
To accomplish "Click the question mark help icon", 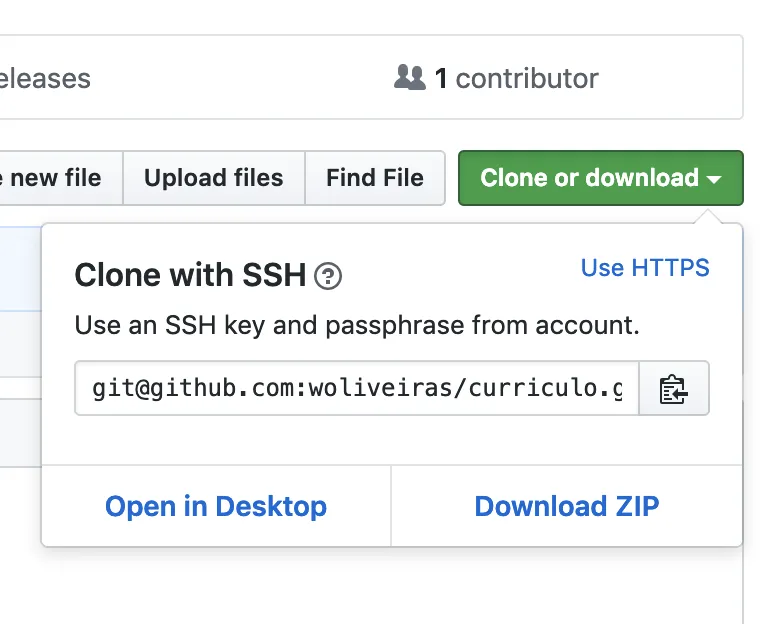I will click(x=328, y=276).
